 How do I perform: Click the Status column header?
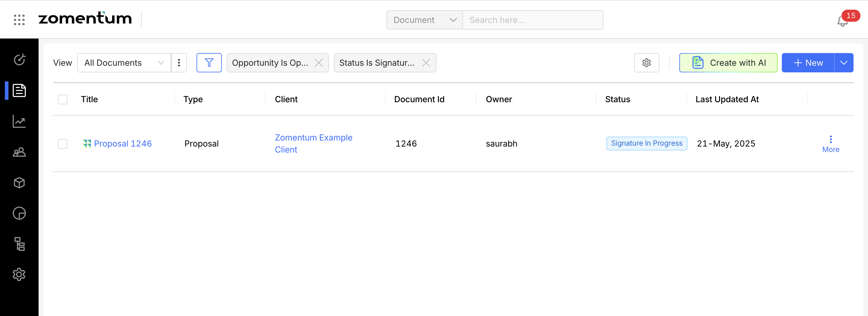tap(617, 100)
